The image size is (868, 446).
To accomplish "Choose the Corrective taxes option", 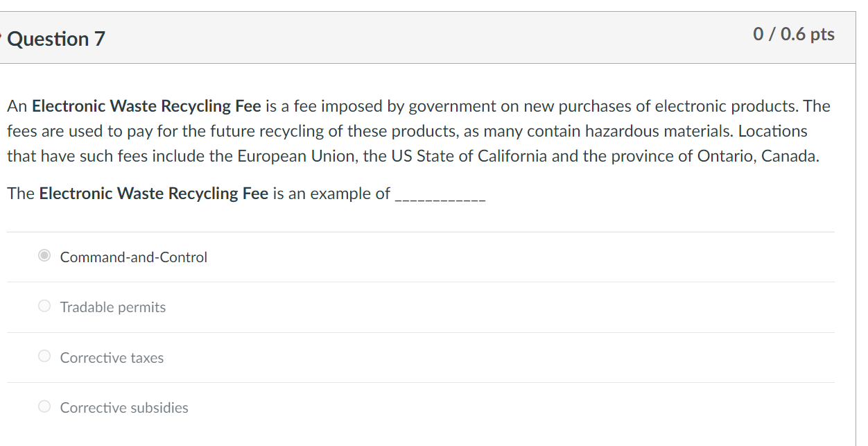I will point(44,356).
